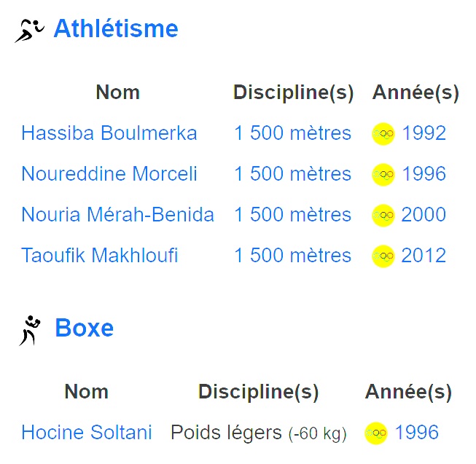Click the gold medal icon beside 2012
The height and width of the screenshot is (464, 476).
coord(383,256)
